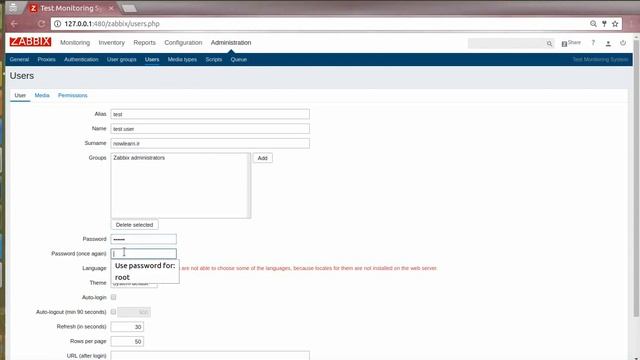Click the Password (once again) field
Screen dimensions: 640x360
point(144,253)
